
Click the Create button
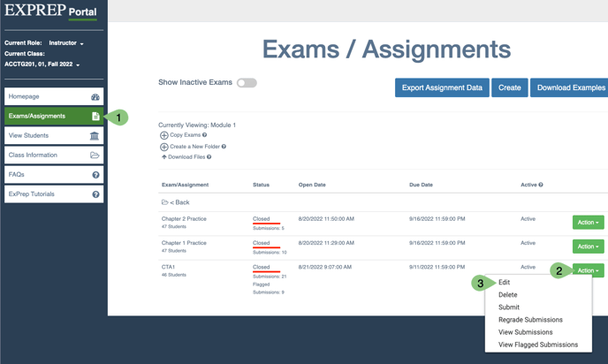coord(510,87)
